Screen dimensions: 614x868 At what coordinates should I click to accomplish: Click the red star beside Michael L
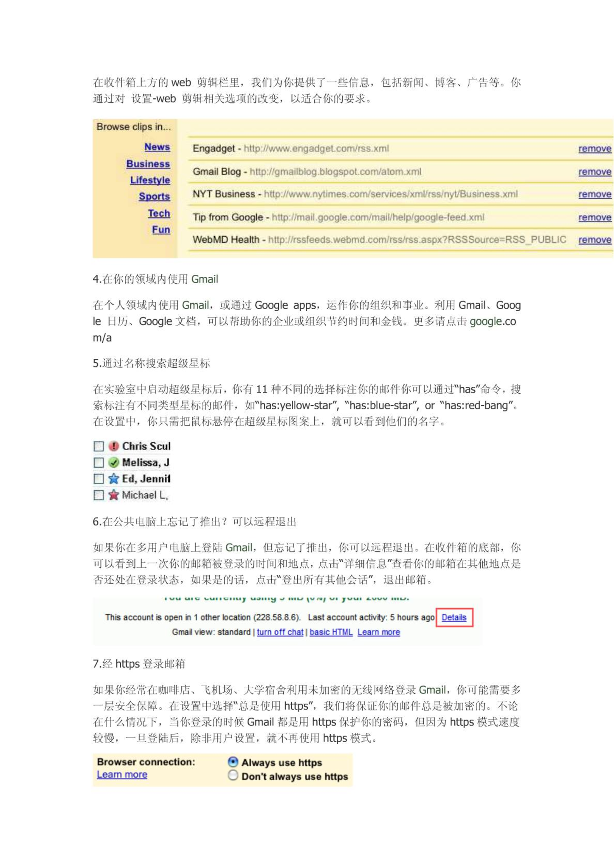[114, 495]
